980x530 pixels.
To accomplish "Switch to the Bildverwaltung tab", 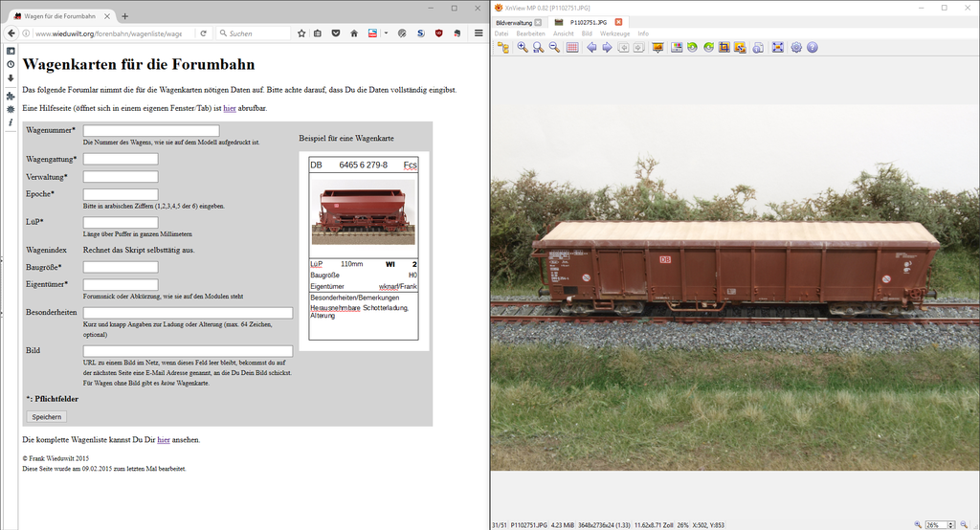I will (514, 22).
